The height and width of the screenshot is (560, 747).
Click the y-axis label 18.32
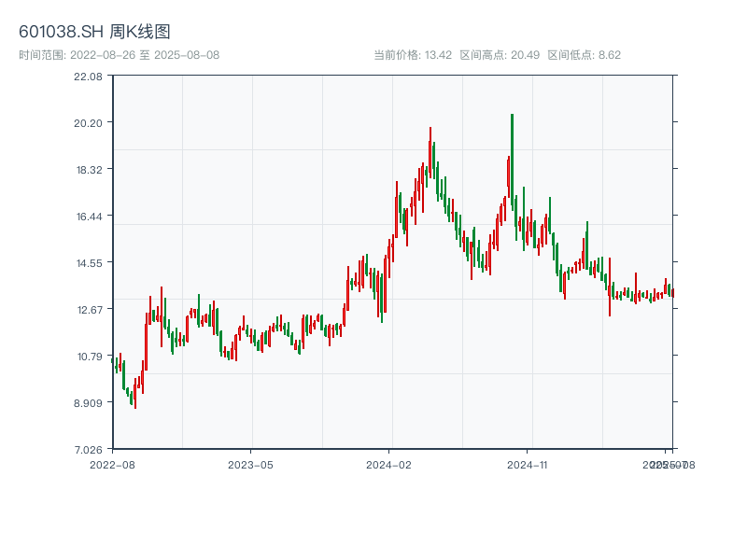click(89, 170)
